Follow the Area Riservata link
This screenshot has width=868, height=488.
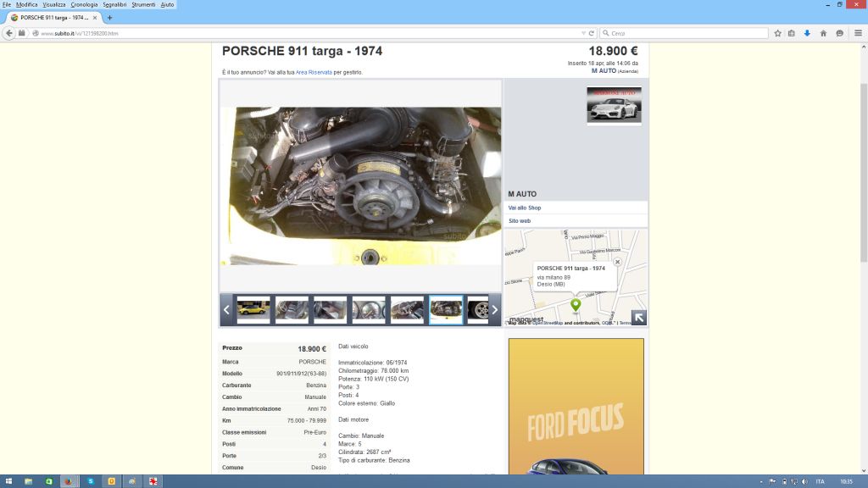(314, 73)
